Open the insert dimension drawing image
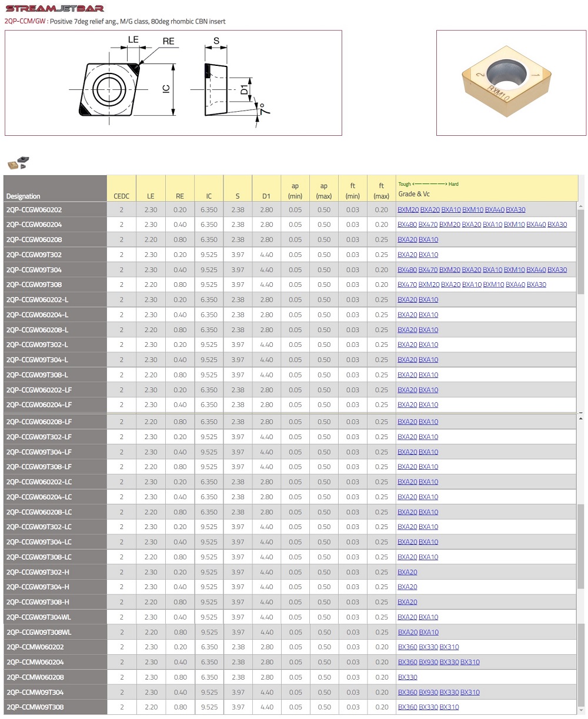Viewport: 588px width, 719px height. coord(173,83)
